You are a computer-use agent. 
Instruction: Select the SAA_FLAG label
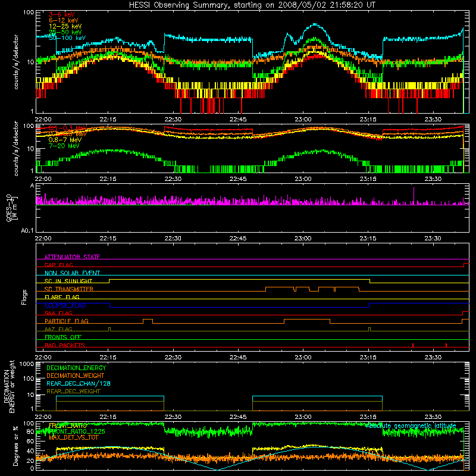point(58,313)
